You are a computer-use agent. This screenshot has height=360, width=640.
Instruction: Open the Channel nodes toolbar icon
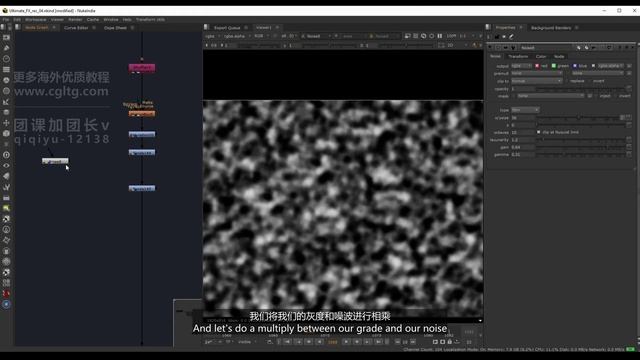[6, 69]
